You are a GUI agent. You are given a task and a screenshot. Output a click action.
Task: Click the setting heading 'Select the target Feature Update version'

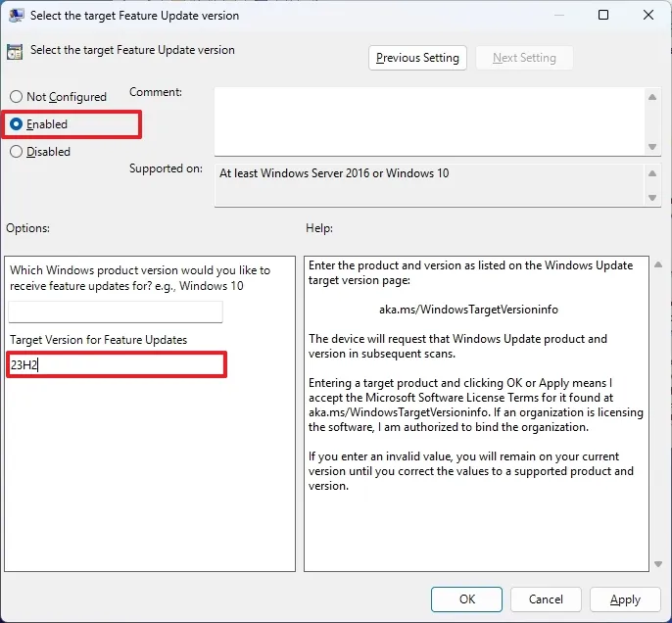(132, 50)
